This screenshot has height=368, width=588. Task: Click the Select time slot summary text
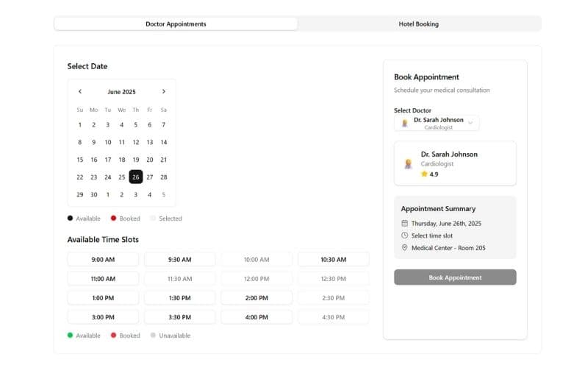pos(432,236)
